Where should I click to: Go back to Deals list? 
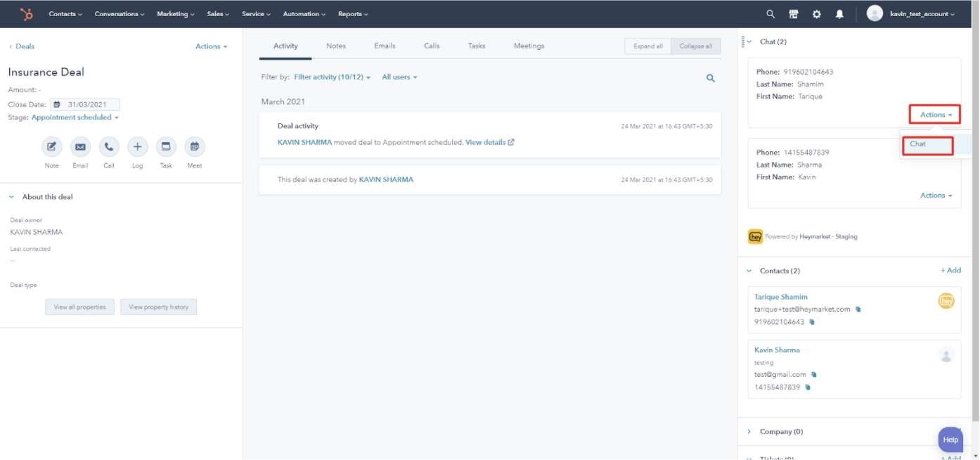click(x=22, y=46)
